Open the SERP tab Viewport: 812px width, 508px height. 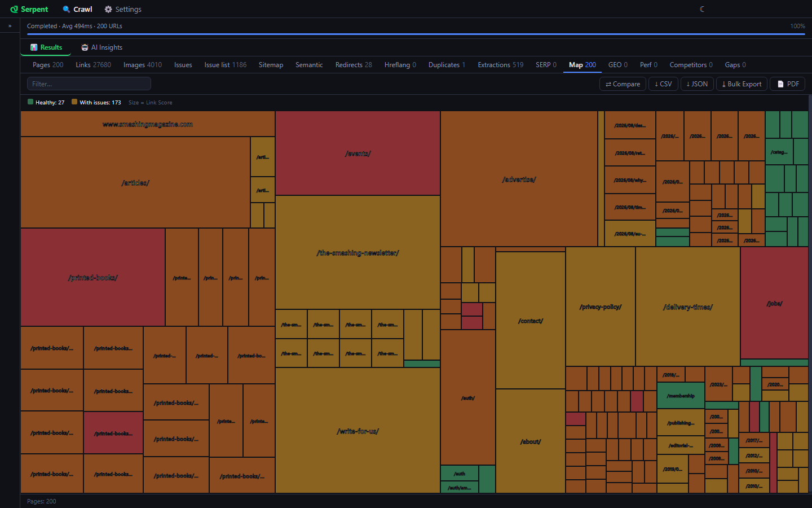546,65
